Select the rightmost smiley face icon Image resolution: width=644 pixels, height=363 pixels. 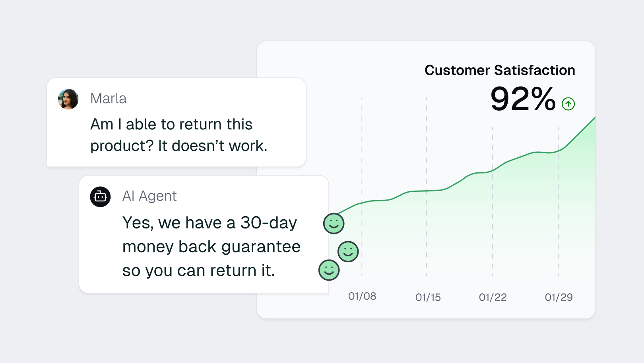pyautogui.click(x=348, y=252)
